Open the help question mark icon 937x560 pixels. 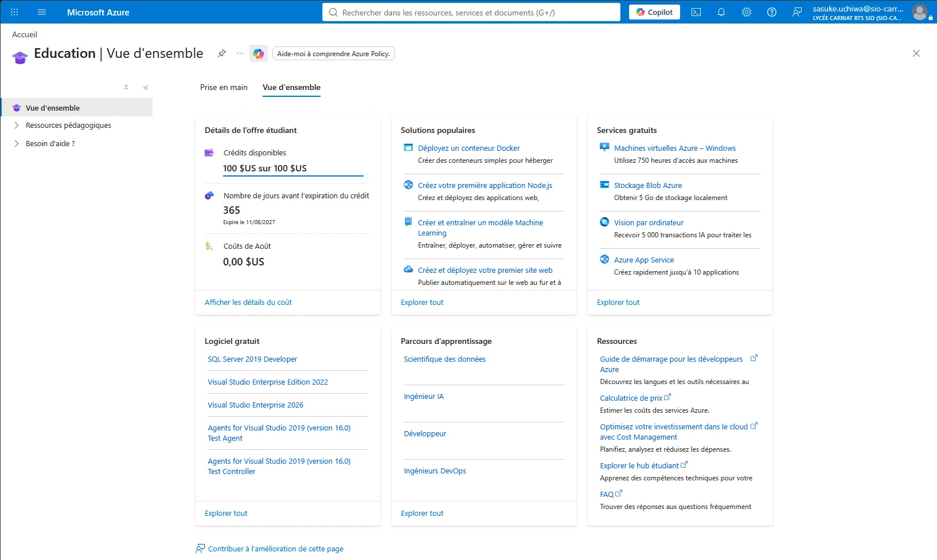point(772,12)
